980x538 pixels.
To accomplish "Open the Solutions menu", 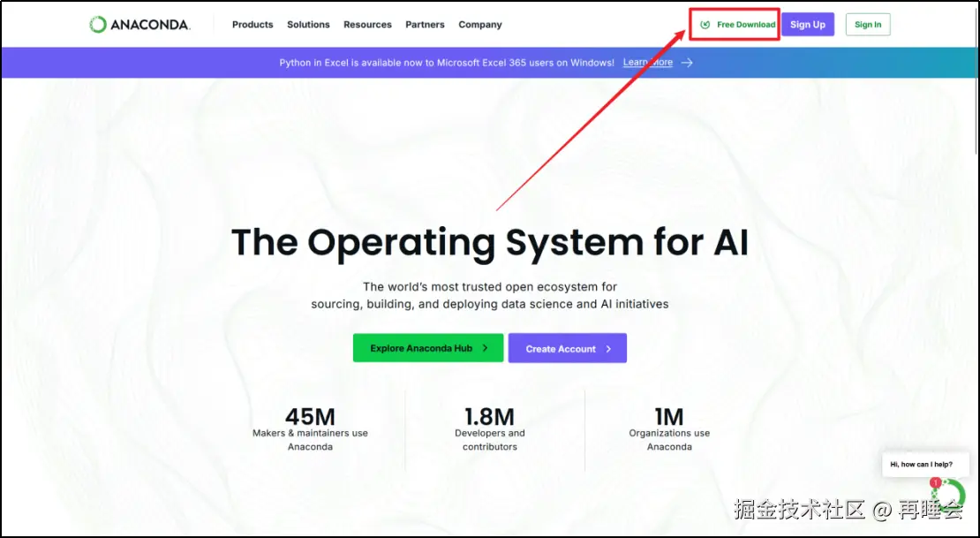I will (308, 25).
